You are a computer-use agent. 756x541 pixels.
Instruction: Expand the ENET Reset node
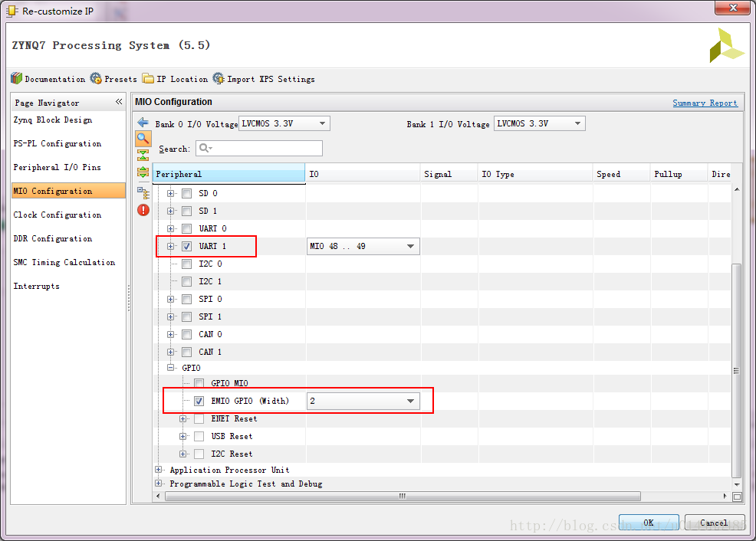click(182, 418)
